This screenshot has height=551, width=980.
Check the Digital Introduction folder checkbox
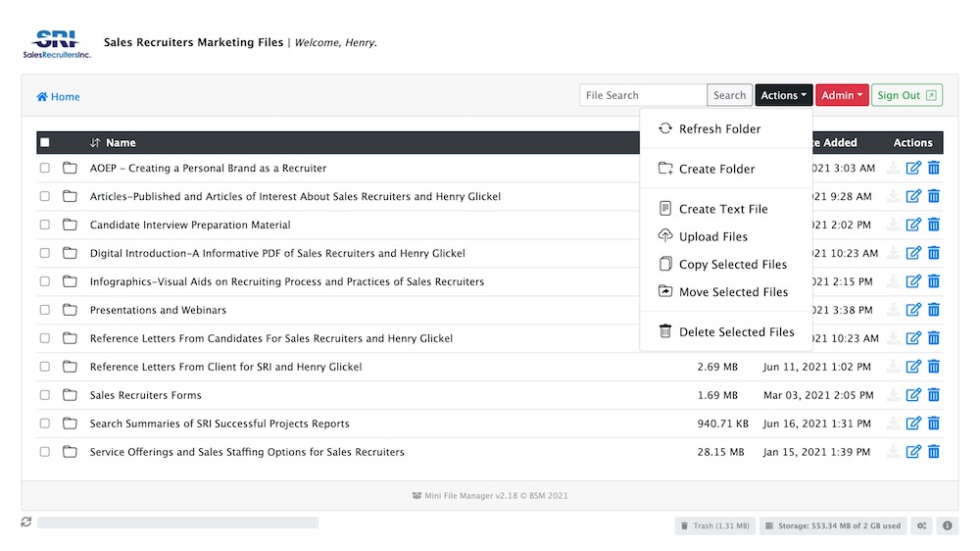click(45, 253)
